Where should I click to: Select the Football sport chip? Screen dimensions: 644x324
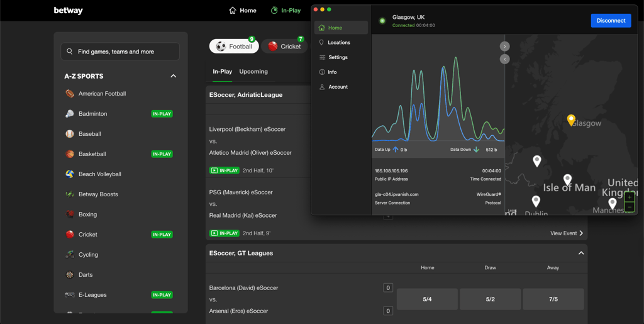click(x=234, y=47)
